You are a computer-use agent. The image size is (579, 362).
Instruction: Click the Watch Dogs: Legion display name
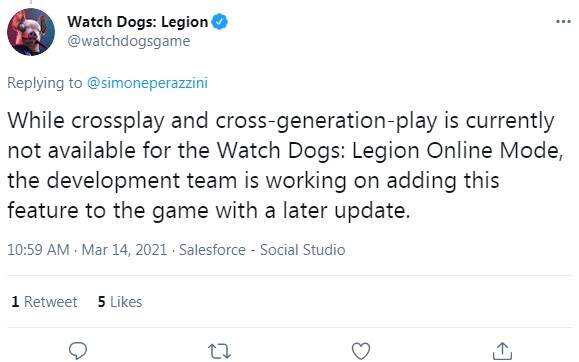coord(137,22)
